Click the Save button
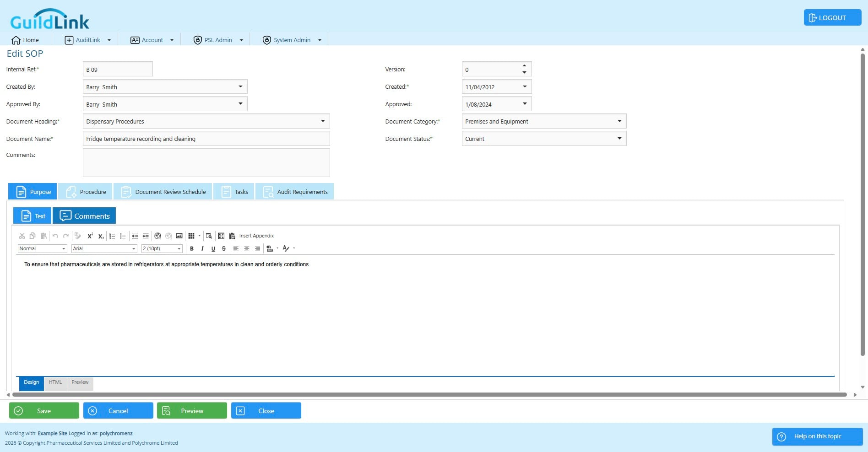 click(x=44, y=411)
